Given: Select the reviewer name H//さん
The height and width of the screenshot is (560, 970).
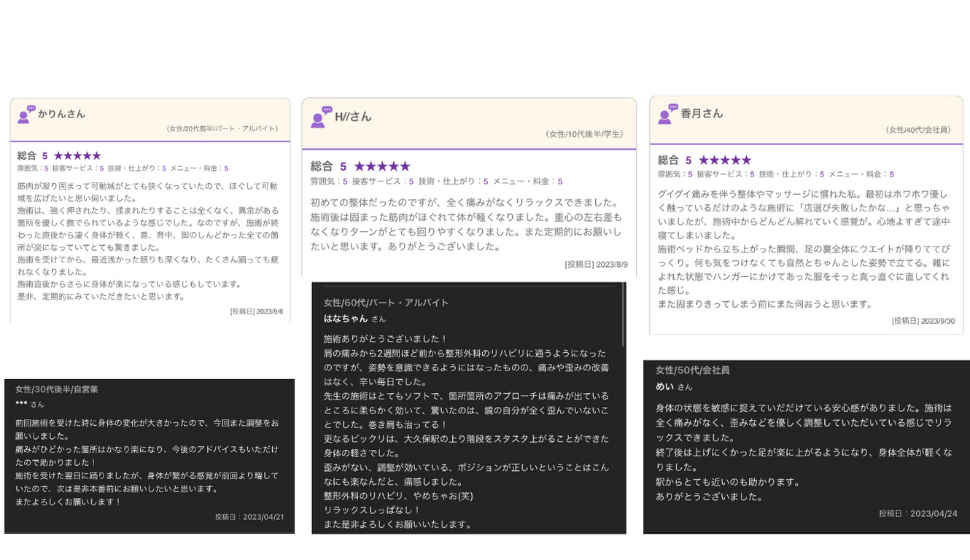Looking at the screenshot, I should pos(353,117).
